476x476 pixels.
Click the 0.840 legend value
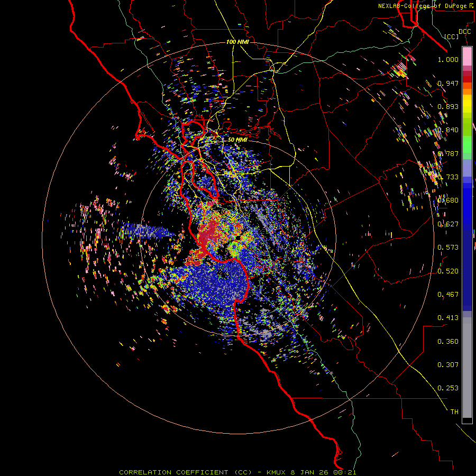click(x=448, y=130)
